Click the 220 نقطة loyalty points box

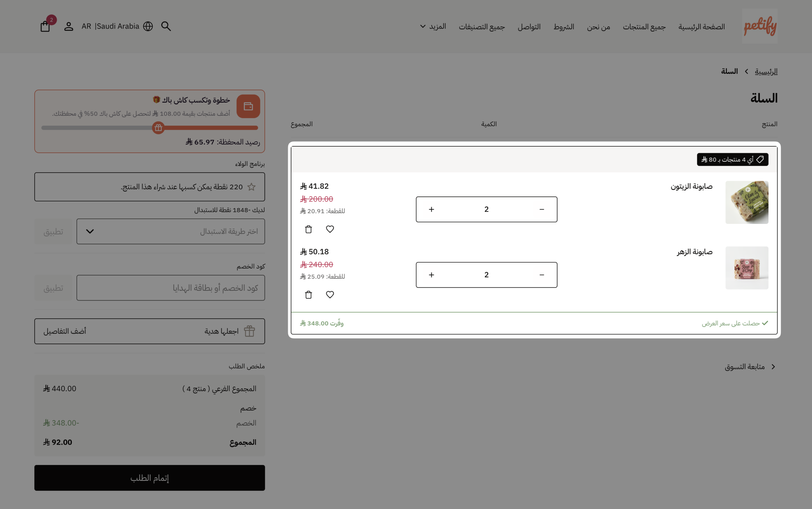click(x=149, y=187)
